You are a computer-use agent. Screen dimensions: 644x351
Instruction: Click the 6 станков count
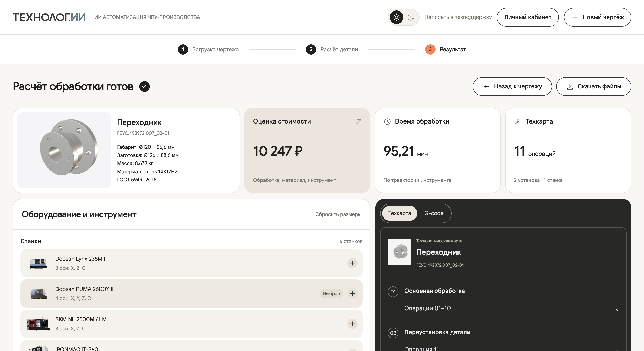(351, 241)
